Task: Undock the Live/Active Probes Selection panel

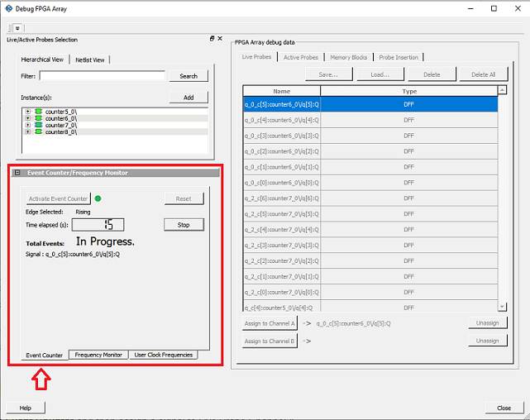Action: click(212, 39)
